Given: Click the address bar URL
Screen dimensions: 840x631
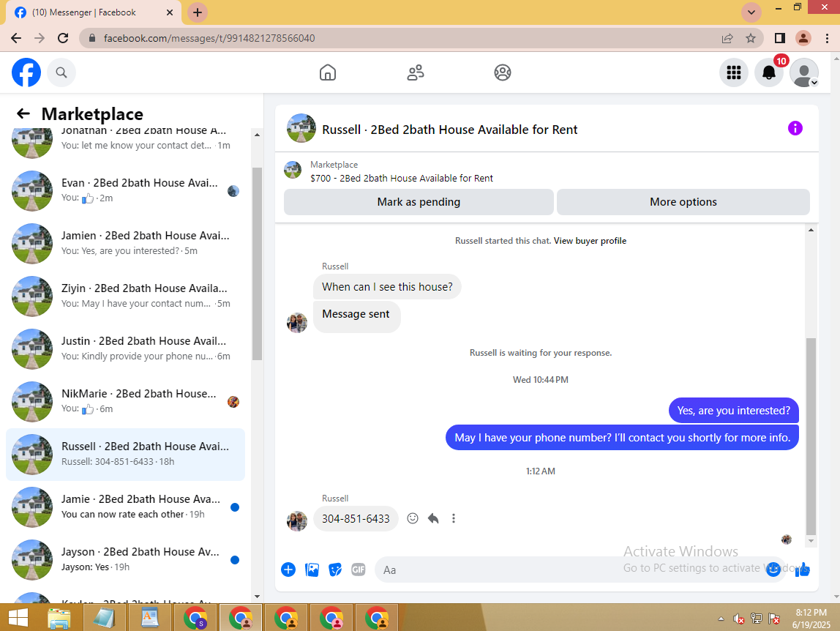Looking at the screenshot, I should click(x=209, y=38).
